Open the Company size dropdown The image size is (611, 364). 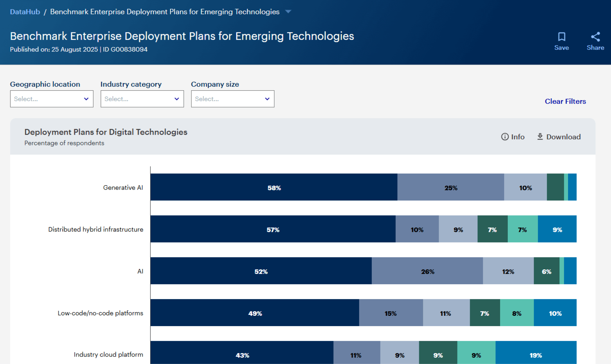(x=232, y=99)
